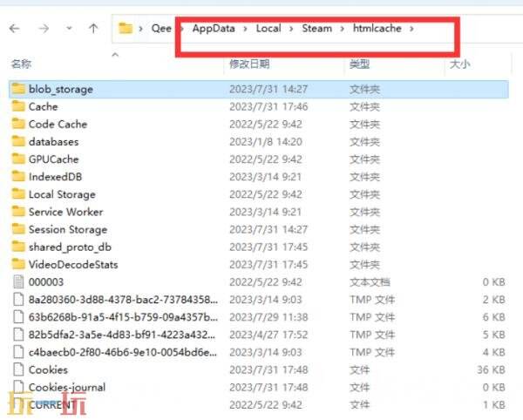Click the 63b6268b-91a5-4f15 file name
Image resolution: width=523 pixels, height=420 pixels.
(123, 317)
